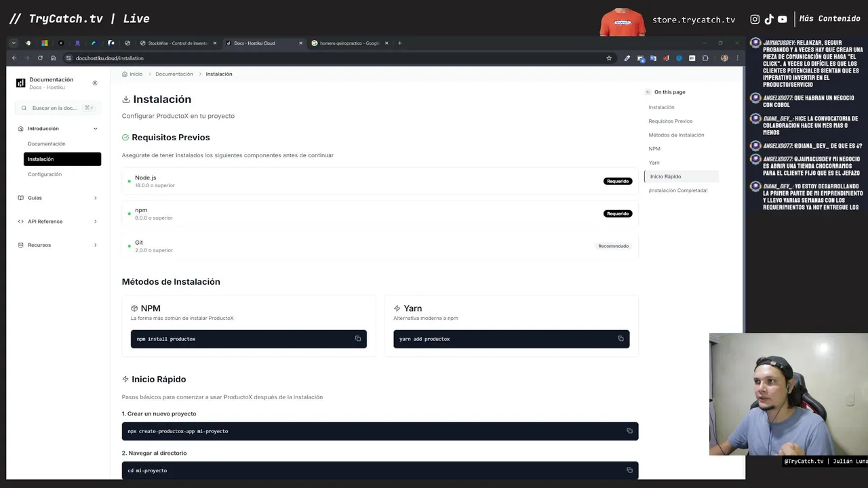The image size is (868, 488).
Task: Copy the npx create-productox-app command
Action: 629,431
